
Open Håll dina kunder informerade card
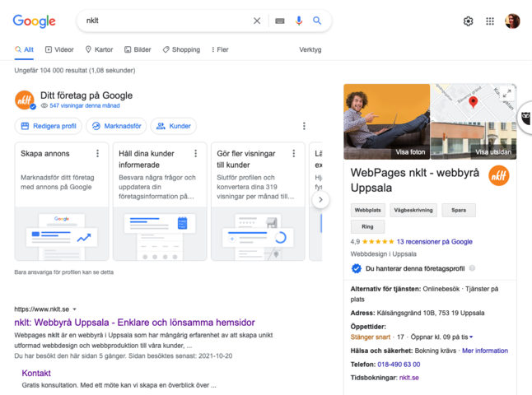tap(160, 202)
